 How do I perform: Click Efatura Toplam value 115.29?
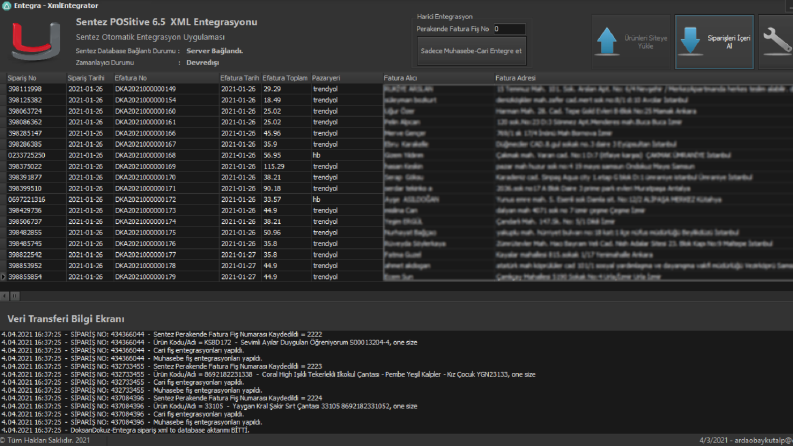274,166
